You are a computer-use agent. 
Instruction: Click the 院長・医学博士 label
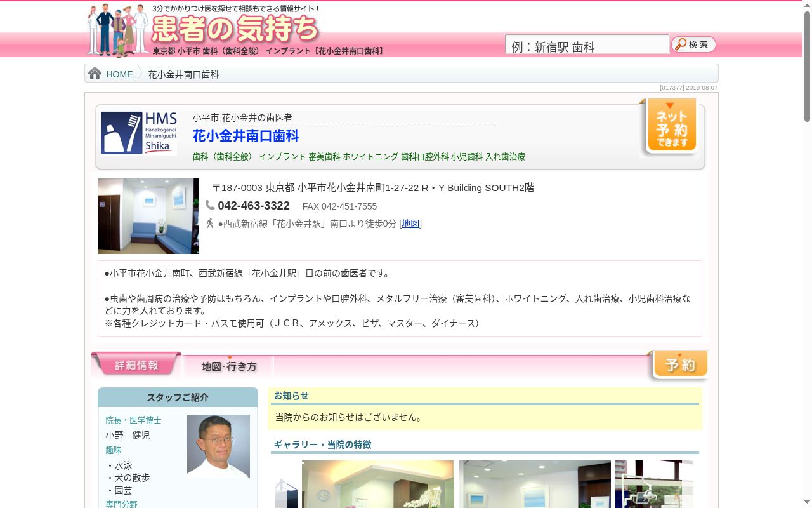click(133, 420)
